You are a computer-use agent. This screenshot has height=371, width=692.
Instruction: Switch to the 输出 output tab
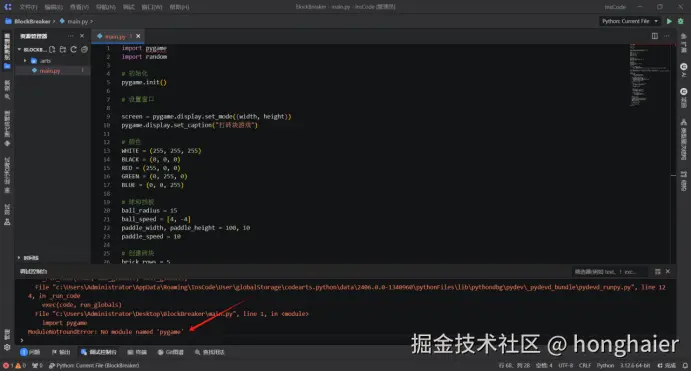[61, 352]
